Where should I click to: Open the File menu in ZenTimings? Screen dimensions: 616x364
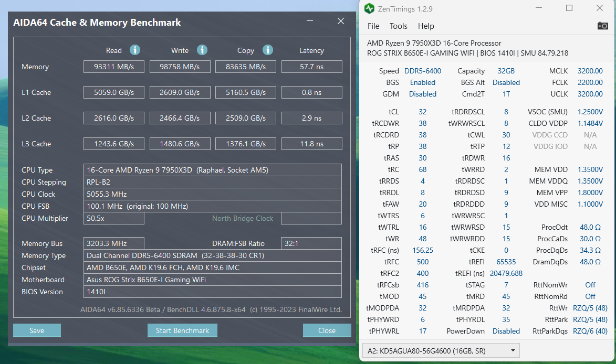coord(373,26)
